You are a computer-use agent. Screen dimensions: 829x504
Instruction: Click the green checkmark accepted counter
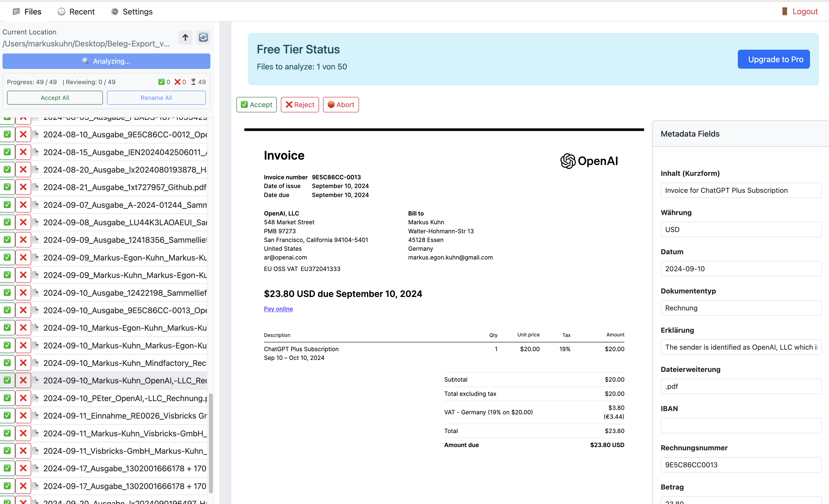[x=161, y=82]
